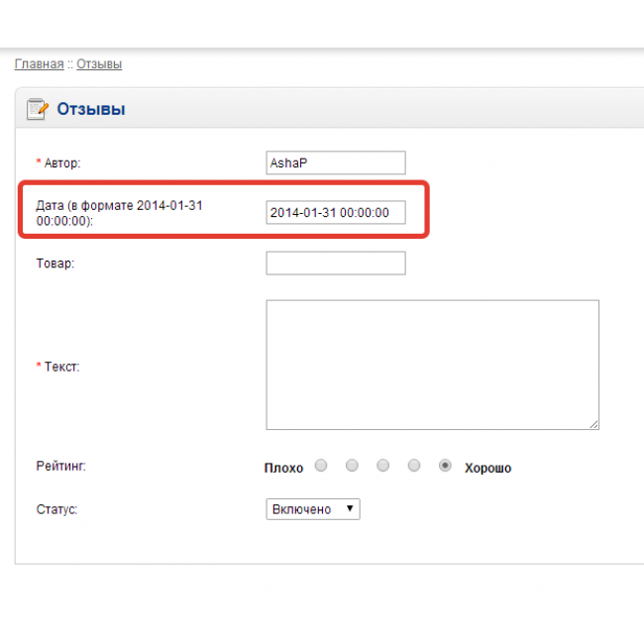The width and height of the screenshot is (644, 644).
Task: Choose the middle (third) rating radio button
Action: [x=383, y=466]
